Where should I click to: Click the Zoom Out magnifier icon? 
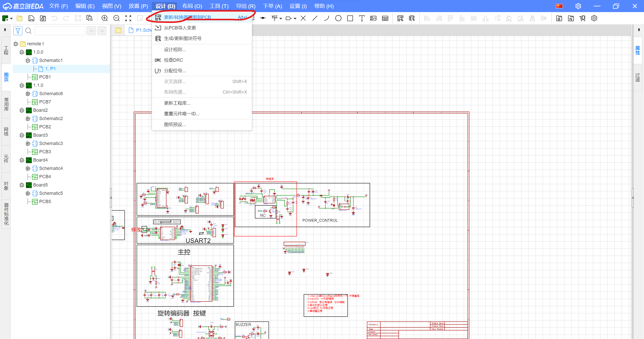click(116, 18)
